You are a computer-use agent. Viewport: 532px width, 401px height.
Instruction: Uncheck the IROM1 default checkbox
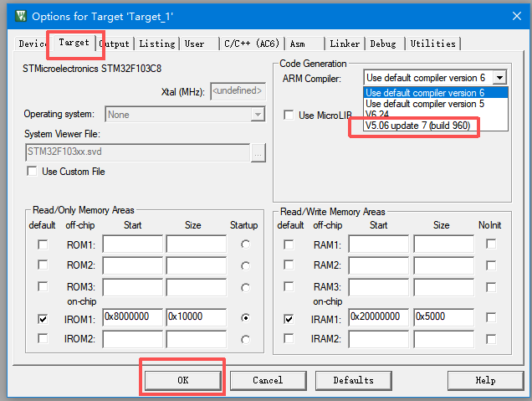43,319
